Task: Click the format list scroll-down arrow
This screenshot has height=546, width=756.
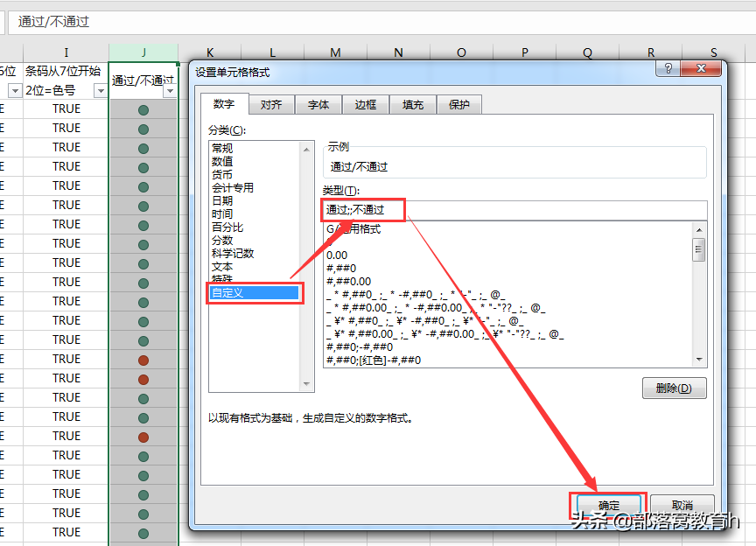Action: tap(697, 359)
